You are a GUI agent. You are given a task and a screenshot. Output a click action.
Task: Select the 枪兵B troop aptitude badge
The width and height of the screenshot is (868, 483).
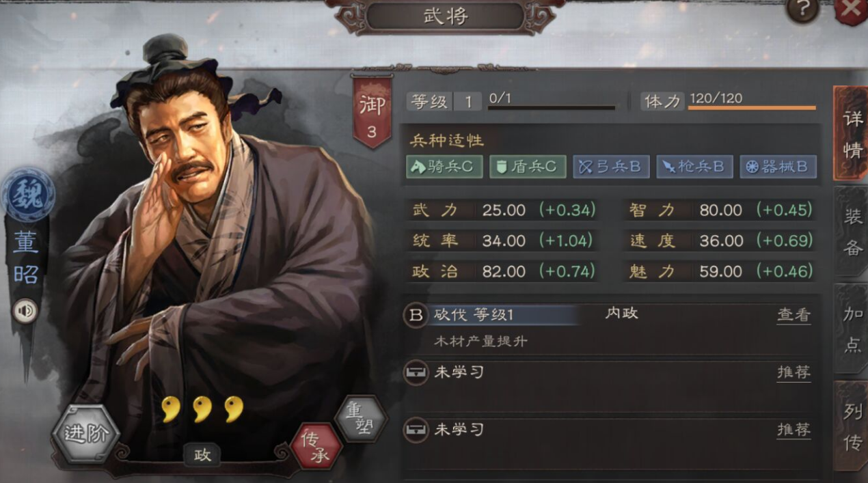point(694,167)
